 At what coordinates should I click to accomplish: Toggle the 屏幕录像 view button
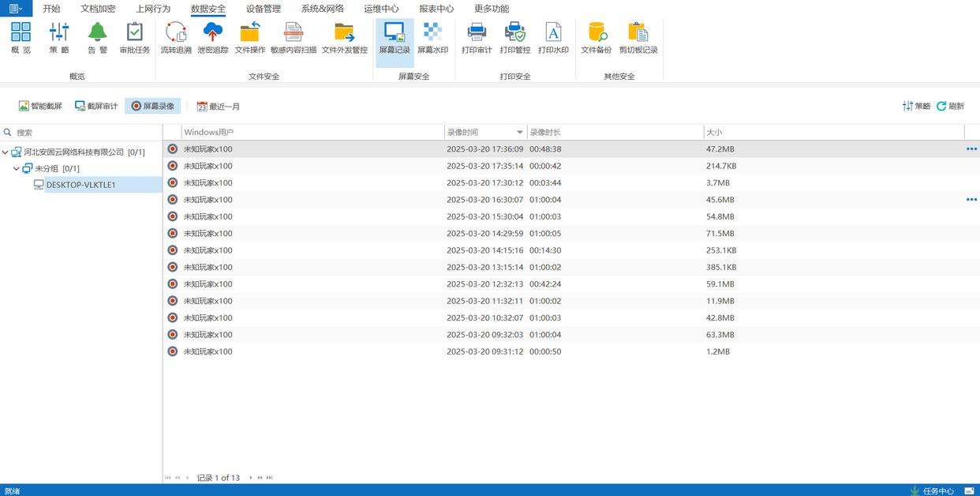coord(152,106)
